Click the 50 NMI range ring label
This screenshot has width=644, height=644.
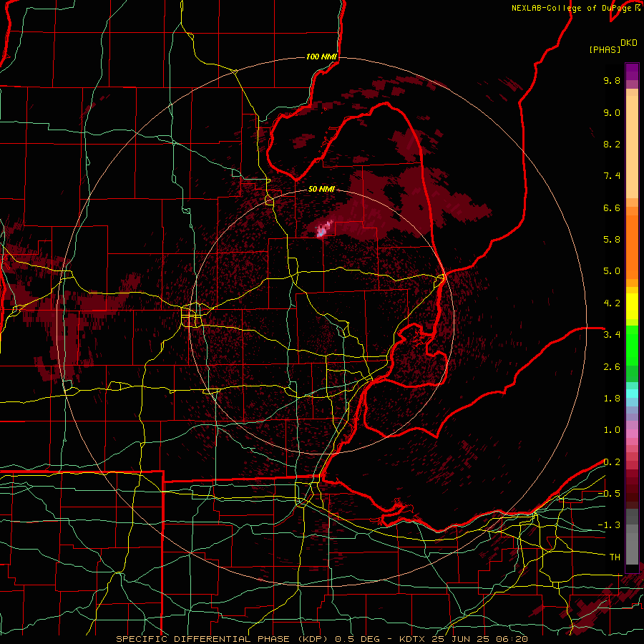[321, 190]
